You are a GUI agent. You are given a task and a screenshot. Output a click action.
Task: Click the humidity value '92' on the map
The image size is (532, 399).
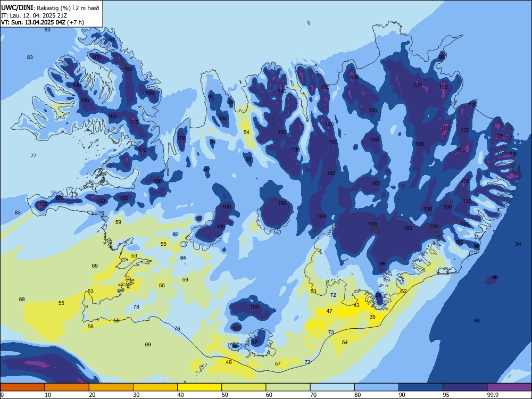point(206,169)
